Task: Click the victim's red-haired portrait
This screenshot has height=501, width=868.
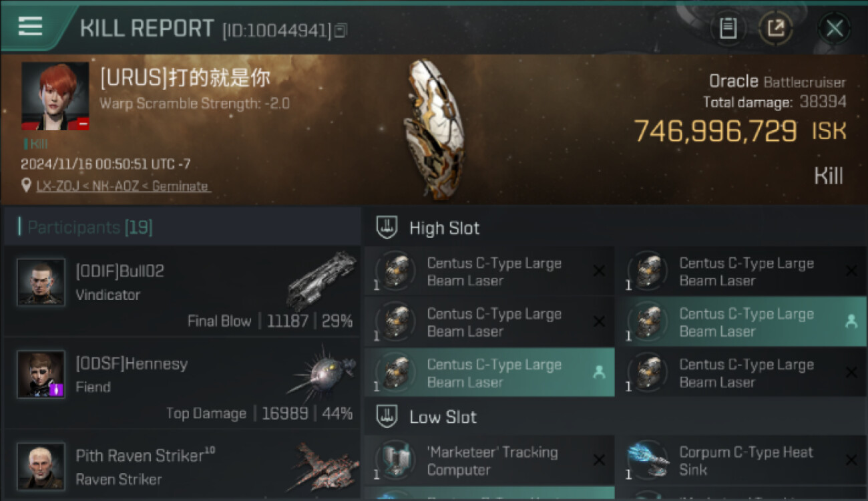Action: (x=55, y=96)
